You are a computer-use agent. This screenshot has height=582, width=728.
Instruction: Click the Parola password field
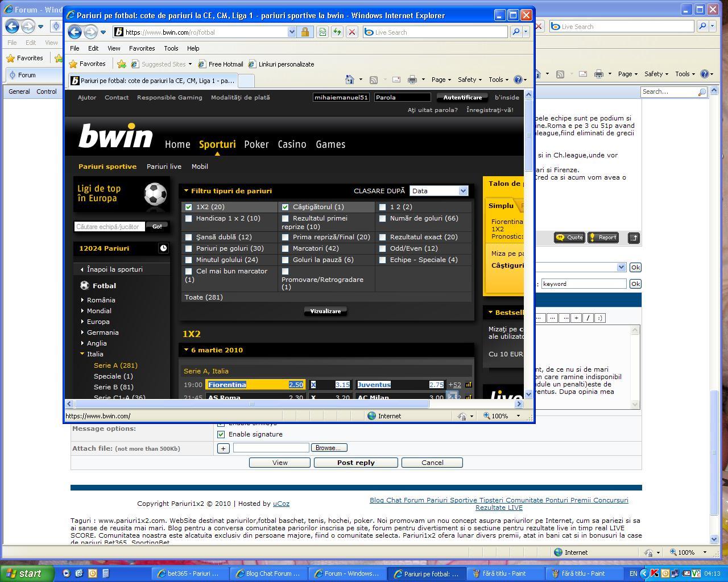click(402, 97)
